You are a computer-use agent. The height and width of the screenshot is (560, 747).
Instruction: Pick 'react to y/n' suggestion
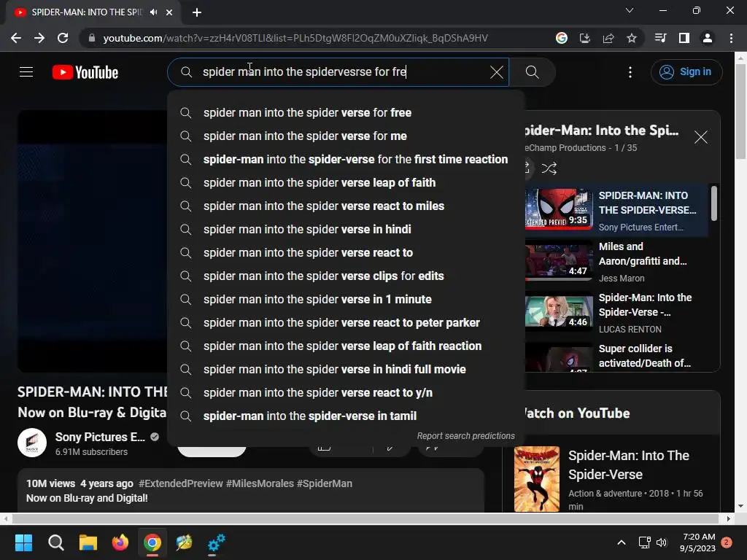click(346, 393)
